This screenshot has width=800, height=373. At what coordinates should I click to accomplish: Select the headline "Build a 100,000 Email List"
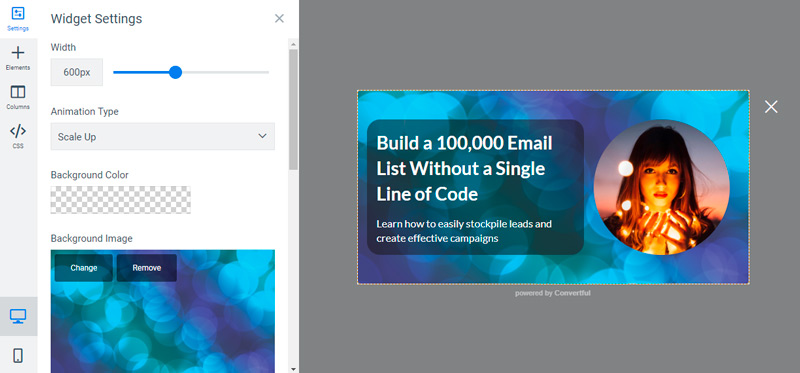click(464, 168)
